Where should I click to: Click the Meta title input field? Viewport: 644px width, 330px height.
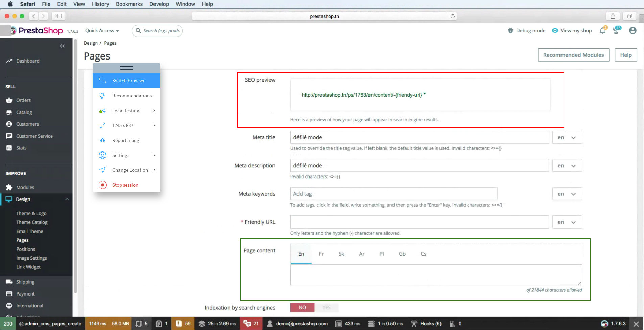420,137
